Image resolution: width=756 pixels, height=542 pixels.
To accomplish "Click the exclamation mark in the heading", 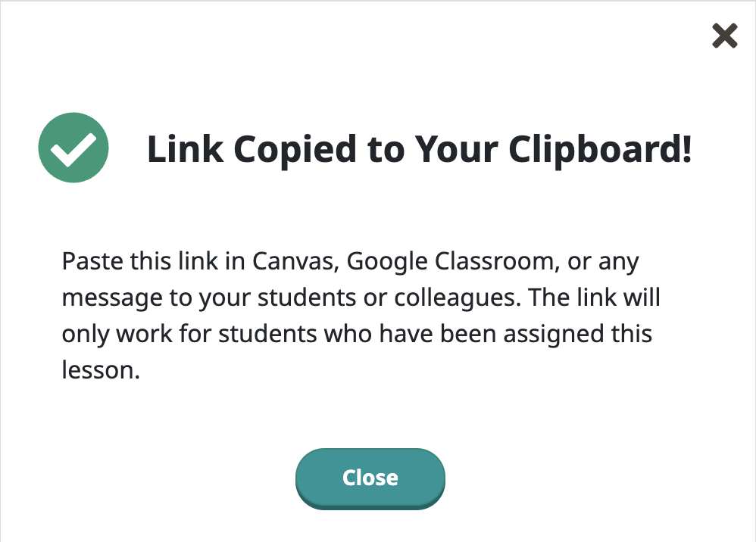I will [x=688, y=149].
